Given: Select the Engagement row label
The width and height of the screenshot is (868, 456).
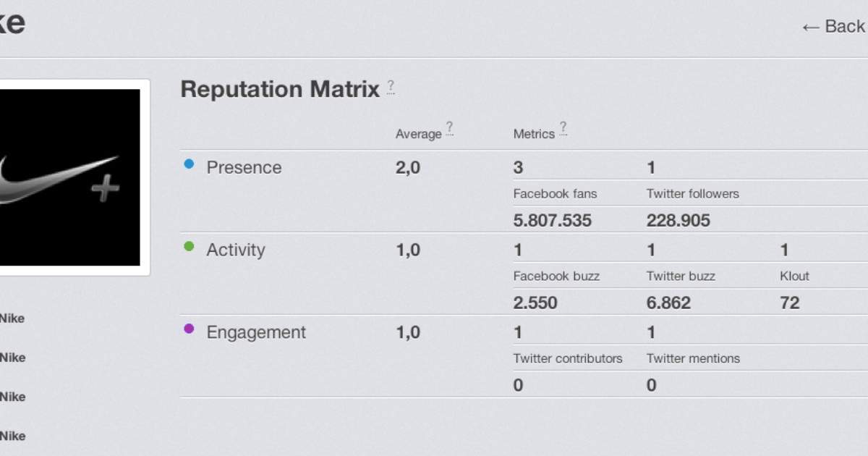Looking at the screenshot, I should point(256,332).
